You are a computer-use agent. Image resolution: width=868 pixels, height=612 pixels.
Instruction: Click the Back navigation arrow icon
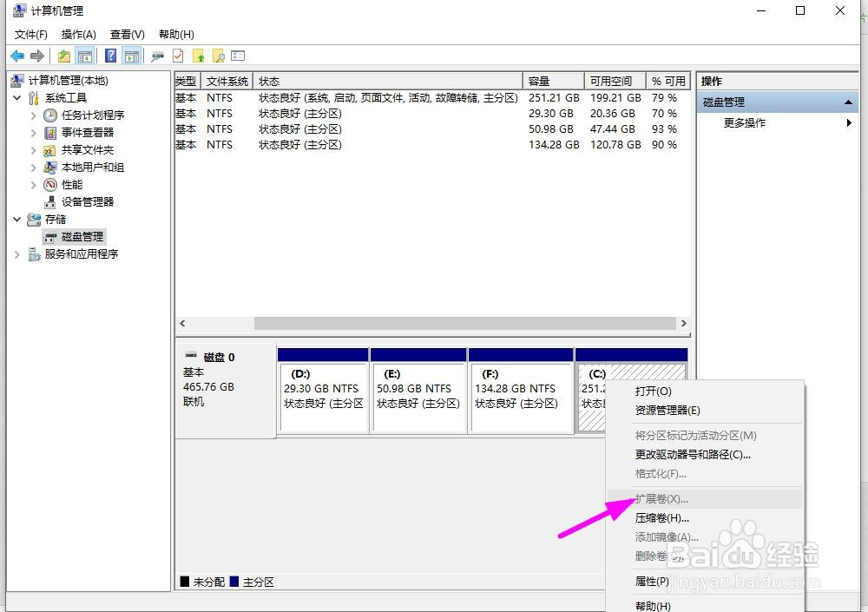coord(17,55)
